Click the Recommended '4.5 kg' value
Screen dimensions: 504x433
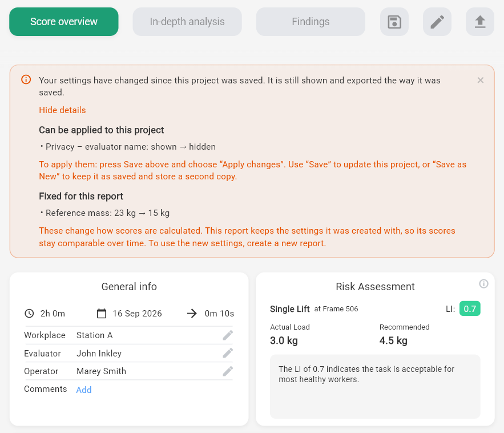click(393, 340)
